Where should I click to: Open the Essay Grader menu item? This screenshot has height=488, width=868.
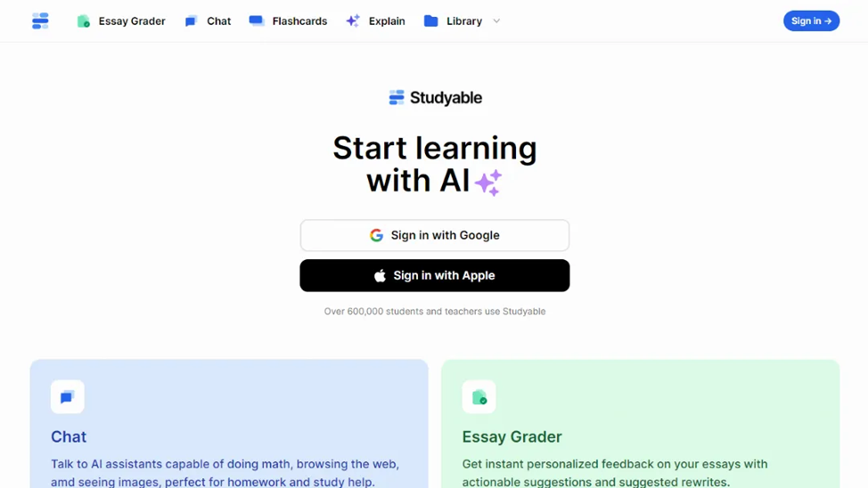tap(121, 21)
